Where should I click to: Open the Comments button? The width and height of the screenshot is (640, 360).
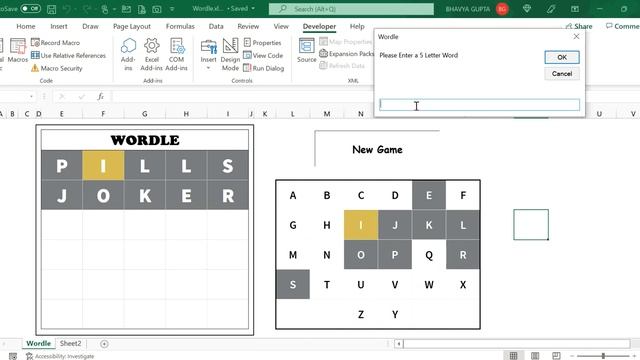622,26
